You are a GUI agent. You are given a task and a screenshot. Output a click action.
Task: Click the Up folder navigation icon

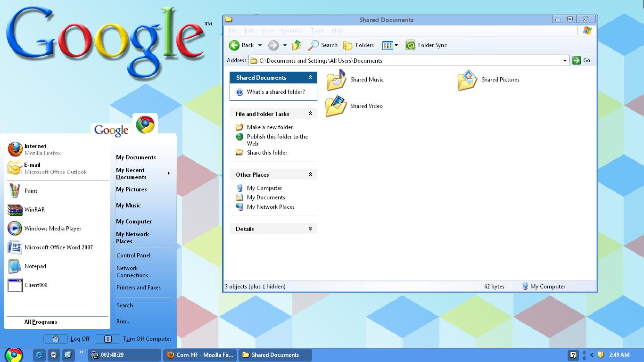pyautogui.click(x=296, y=45)
